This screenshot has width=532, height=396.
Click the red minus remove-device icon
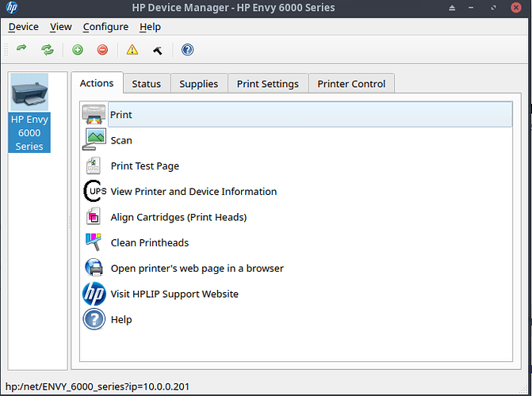[x=102, y=50]
